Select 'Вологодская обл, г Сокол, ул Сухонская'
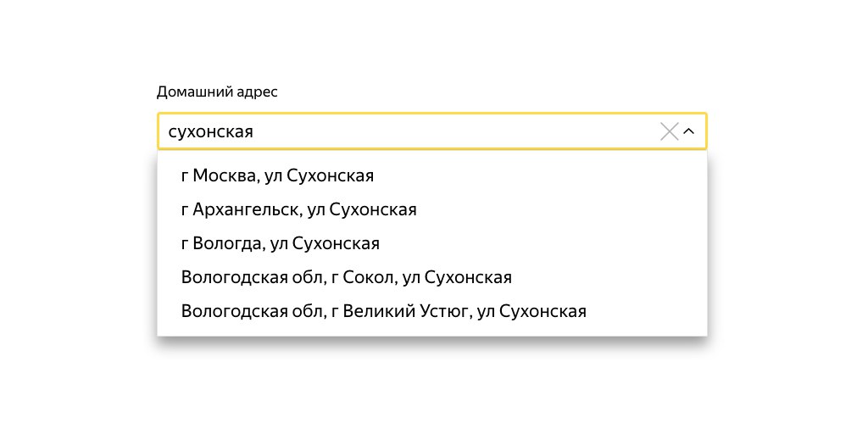Screen dimensions: 868x434 [x=346, y=277]
